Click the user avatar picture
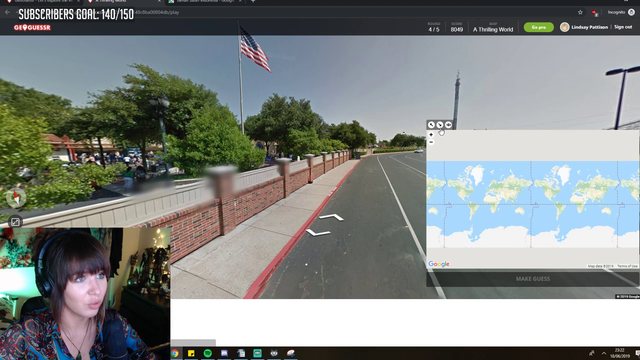640x360 pixels. tap(564, 27)
